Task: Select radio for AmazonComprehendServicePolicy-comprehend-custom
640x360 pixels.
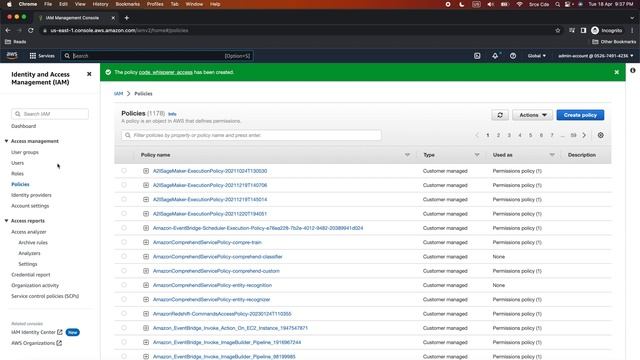Action: coord(124,271)
